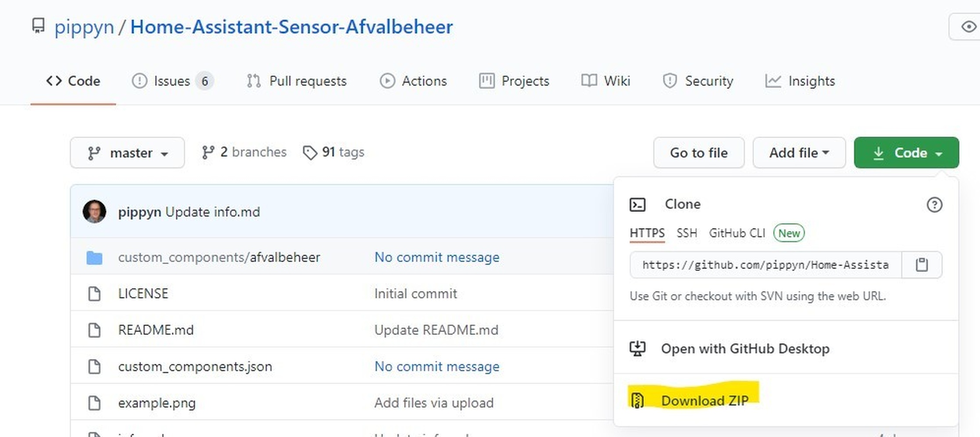The image size is (980, 437).
Task: Select the GitHub CLI clone option
Action: coord(737,233)
